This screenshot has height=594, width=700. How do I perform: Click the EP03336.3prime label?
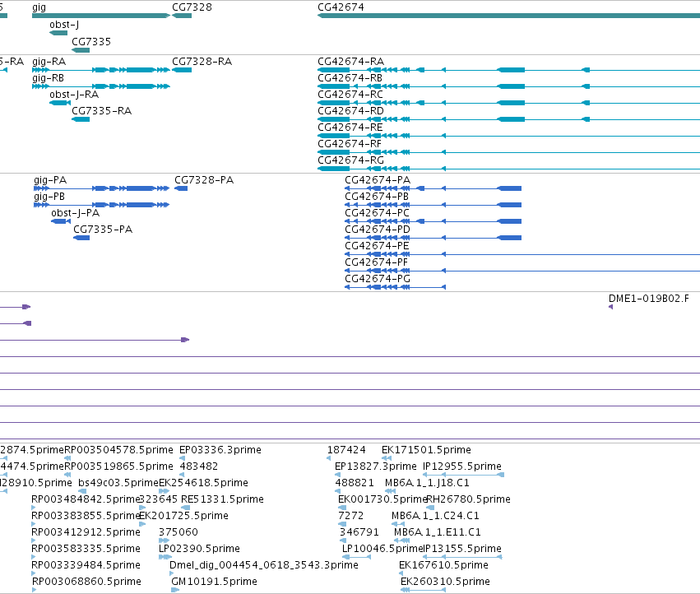coord(220,450)
